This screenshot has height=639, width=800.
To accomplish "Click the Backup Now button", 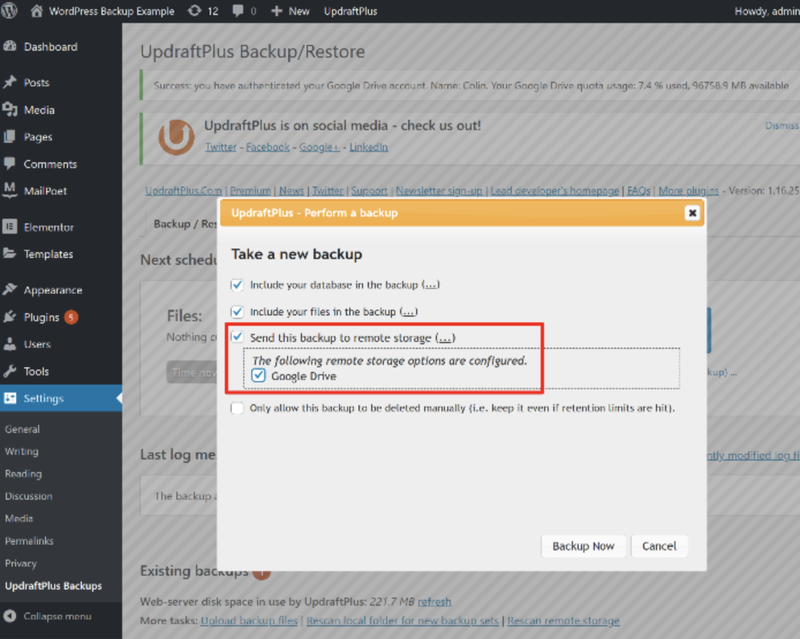I will coord(583,546).
